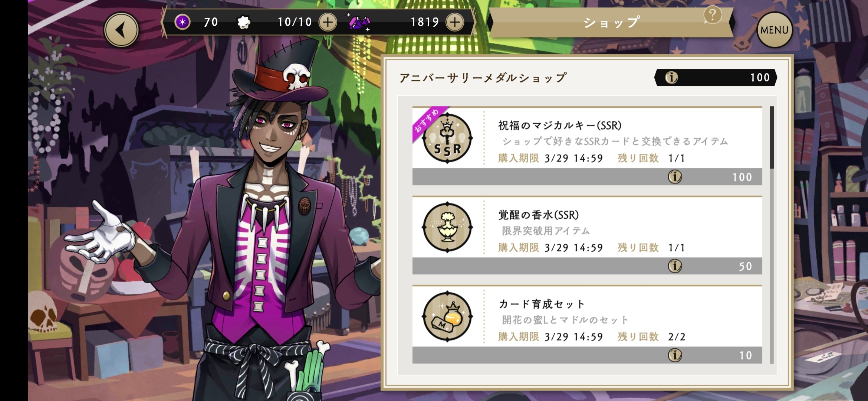Buy 祝福のマジカルキー for 100 medals

pyautogui.click(x=587, y=177)
